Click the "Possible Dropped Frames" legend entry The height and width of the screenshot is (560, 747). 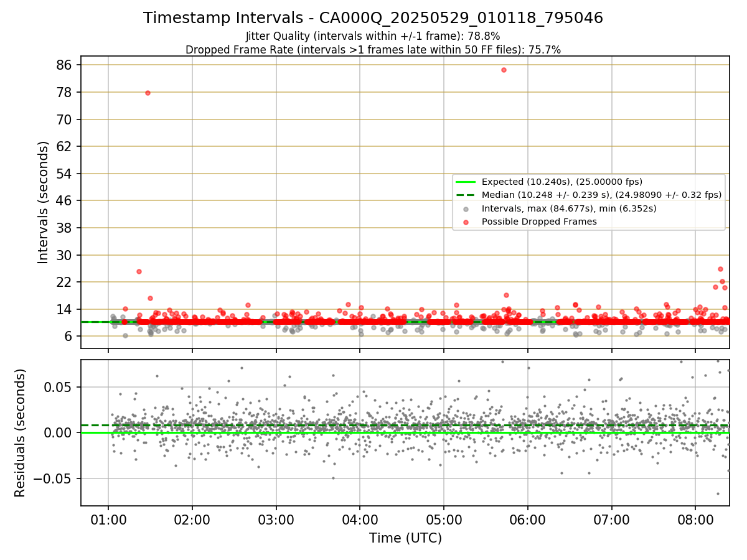point(539,222)
